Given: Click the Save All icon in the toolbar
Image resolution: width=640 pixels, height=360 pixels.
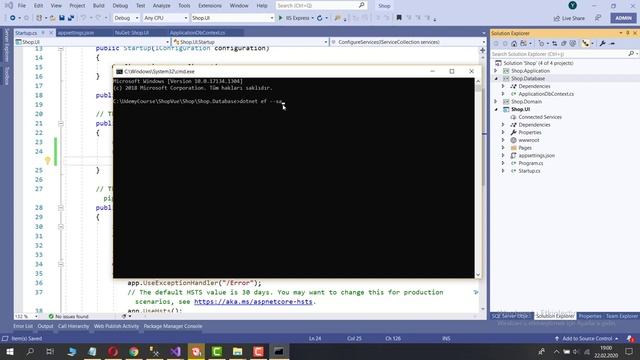Looking at the screenshot, I should click(71, 18).
